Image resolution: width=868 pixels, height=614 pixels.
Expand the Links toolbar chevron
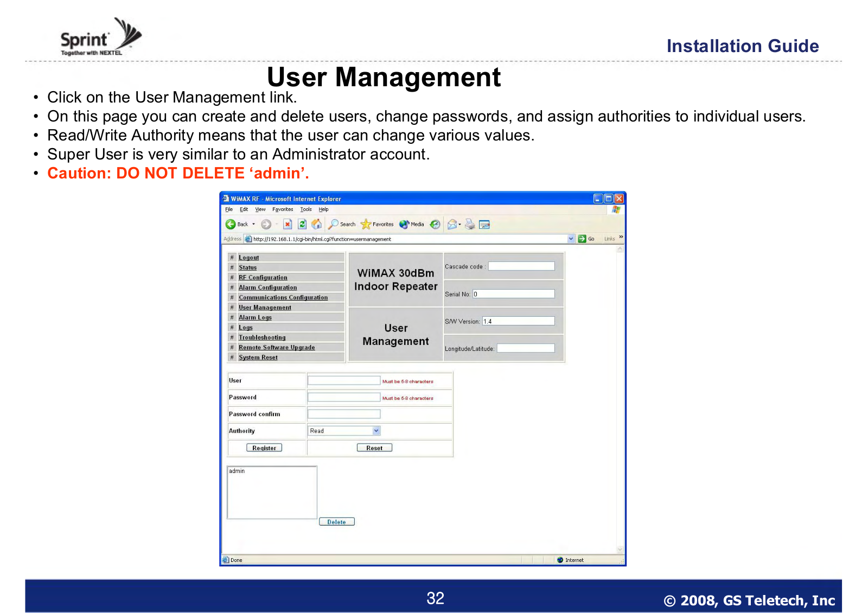(621, 237)
